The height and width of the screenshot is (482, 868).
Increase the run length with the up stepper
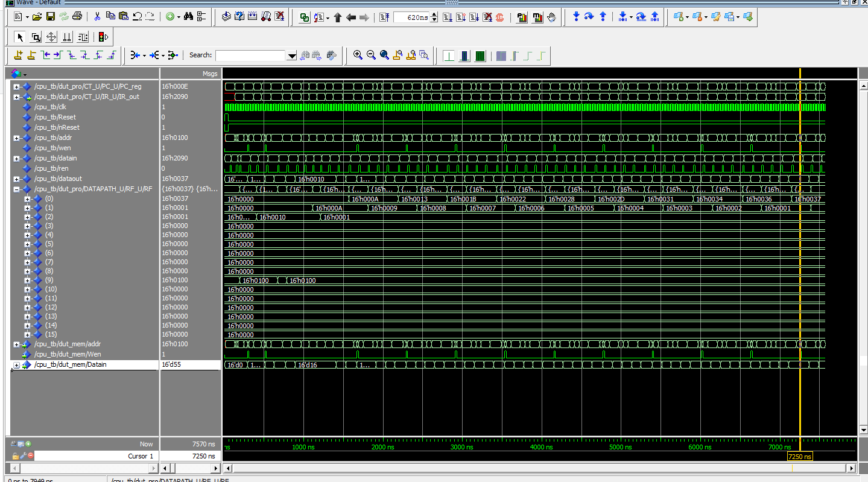coord(435,15)
